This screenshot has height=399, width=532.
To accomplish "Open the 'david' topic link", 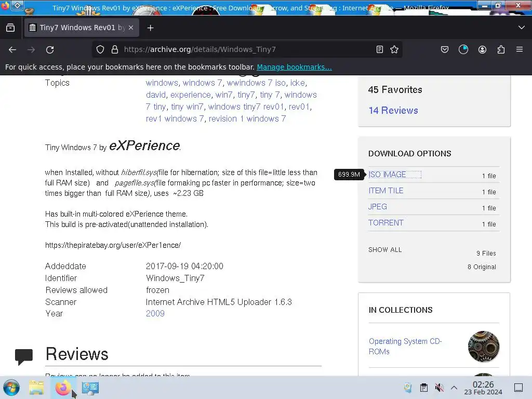I will (x=156, y=95).
